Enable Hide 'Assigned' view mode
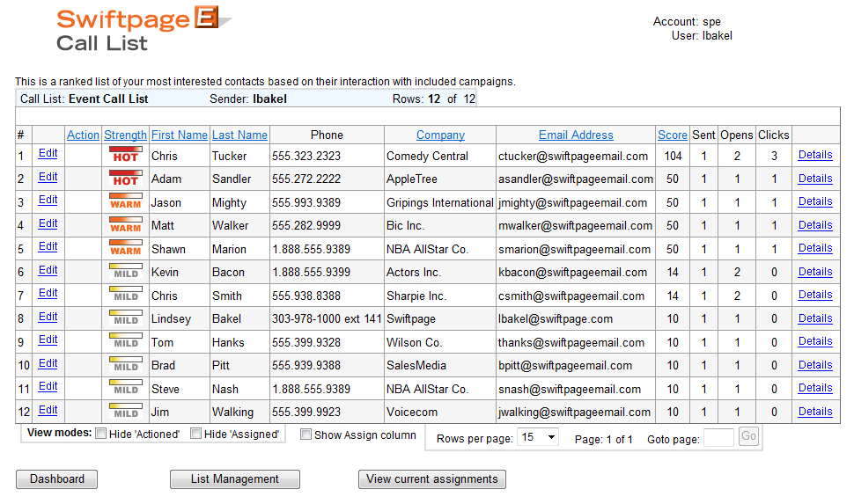This screenshot has width=854, height=504. point(195,434)
